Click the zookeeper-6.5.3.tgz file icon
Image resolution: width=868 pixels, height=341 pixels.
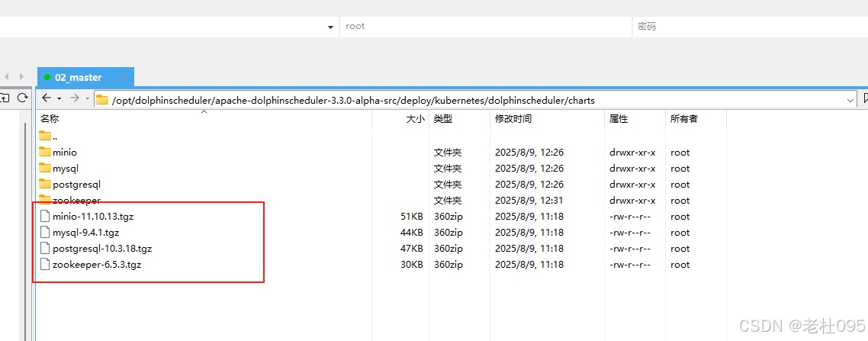[45, 265]
